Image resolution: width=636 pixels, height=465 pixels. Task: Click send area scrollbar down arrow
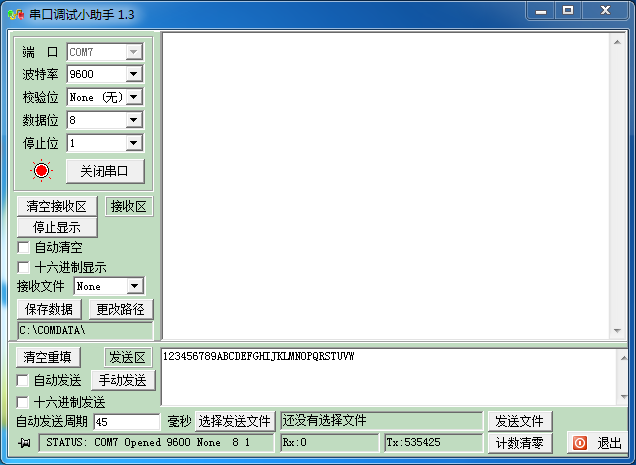(623, 397)
